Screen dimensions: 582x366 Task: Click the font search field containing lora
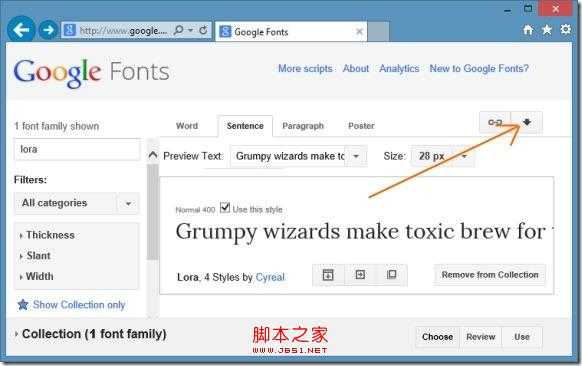coord(77,149)
